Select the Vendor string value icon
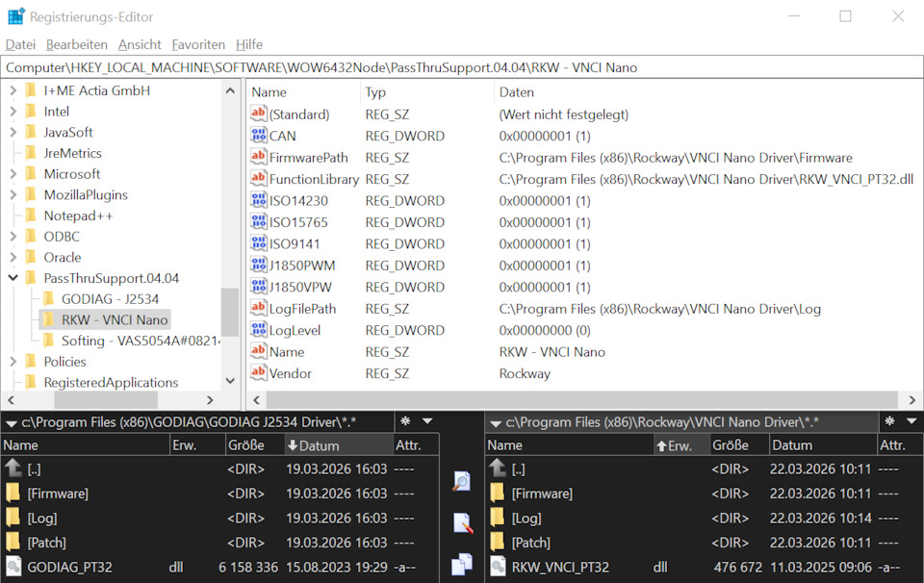The height and width of the screenshot is (583, 924). click(x=258, y=372)
